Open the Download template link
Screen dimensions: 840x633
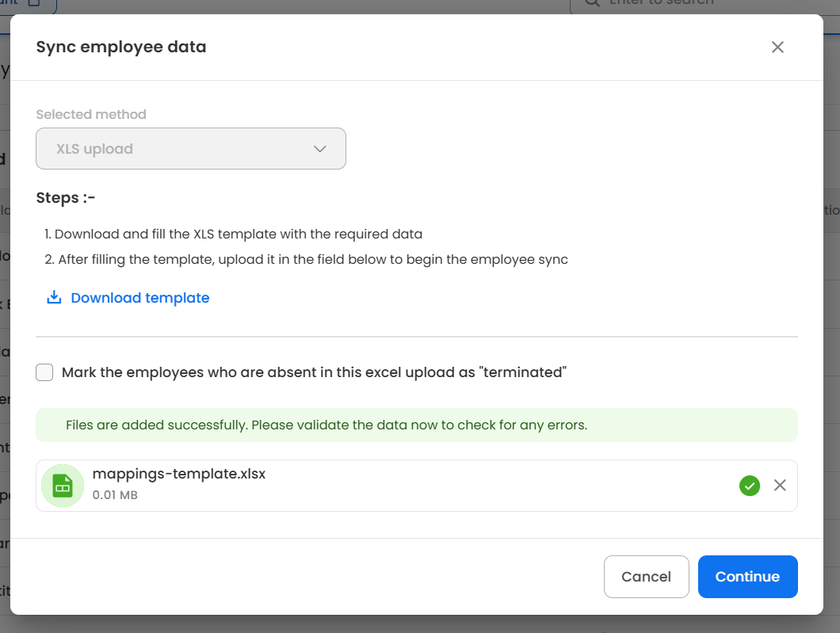pos(139,298)
